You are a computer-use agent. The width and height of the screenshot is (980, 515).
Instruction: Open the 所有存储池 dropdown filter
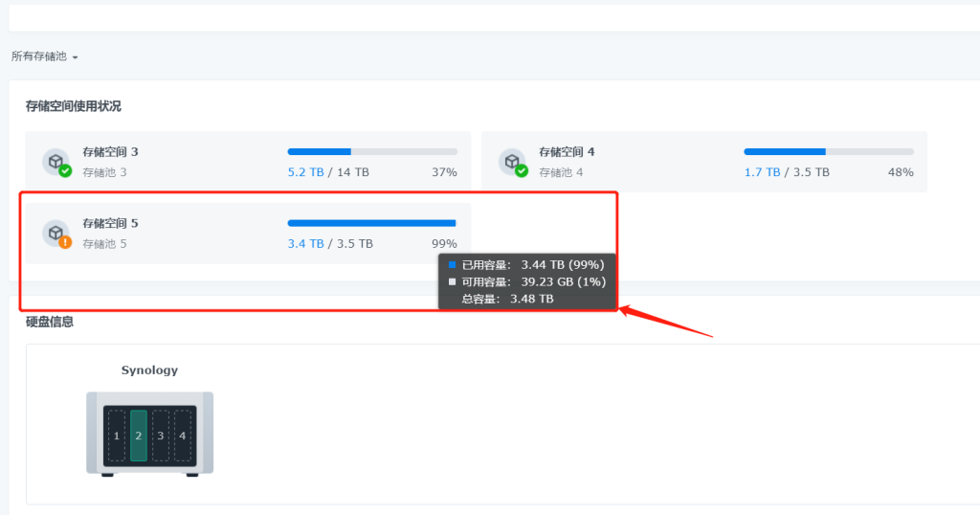[44, 56]
